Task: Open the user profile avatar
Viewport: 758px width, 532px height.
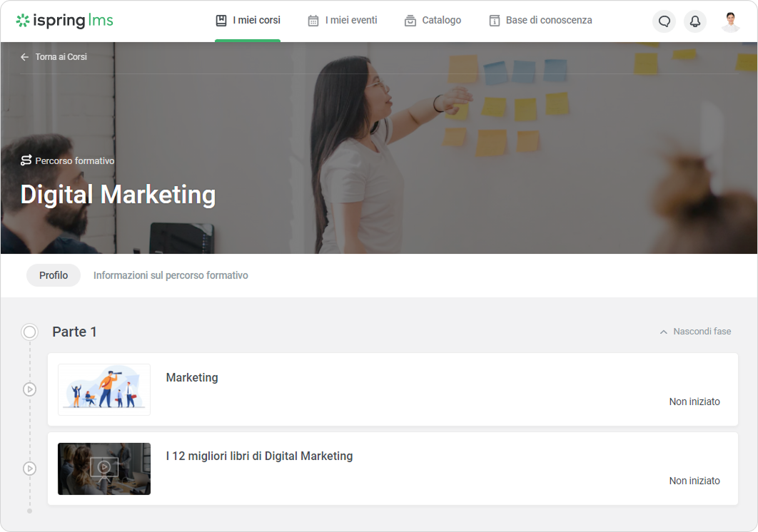Action: pos(730,21)
